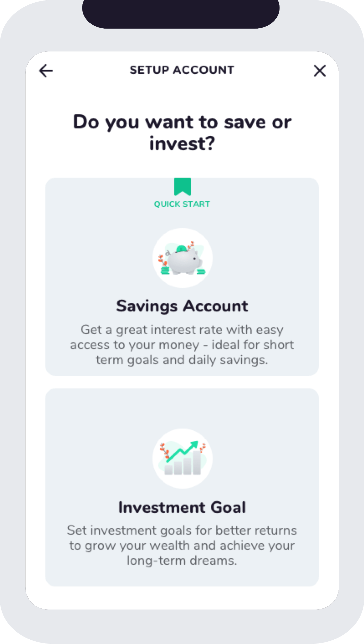The width and height of the screenshot is (364, 644).
Task: Click the "Do you want to save or invest?" heading
Action: tap(182, 133)
